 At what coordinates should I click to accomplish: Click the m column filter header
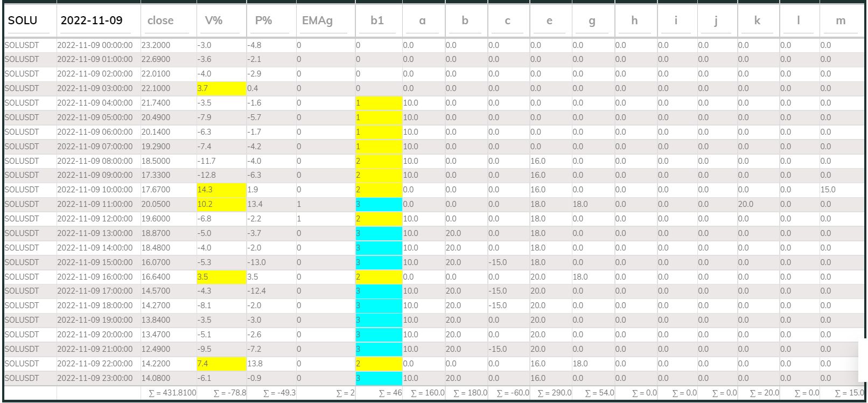[841, 21]
